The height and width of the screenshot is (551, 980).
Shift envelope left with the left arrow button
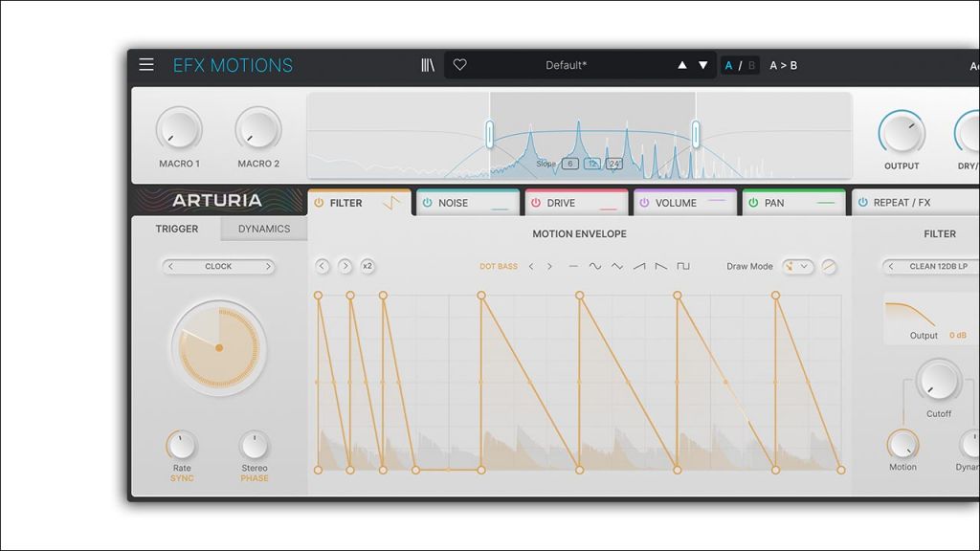322,266
